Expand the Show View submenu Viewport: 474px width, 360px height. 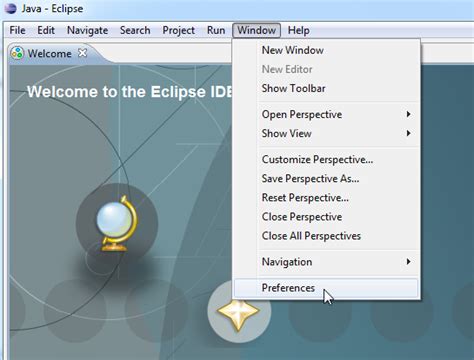326,133
